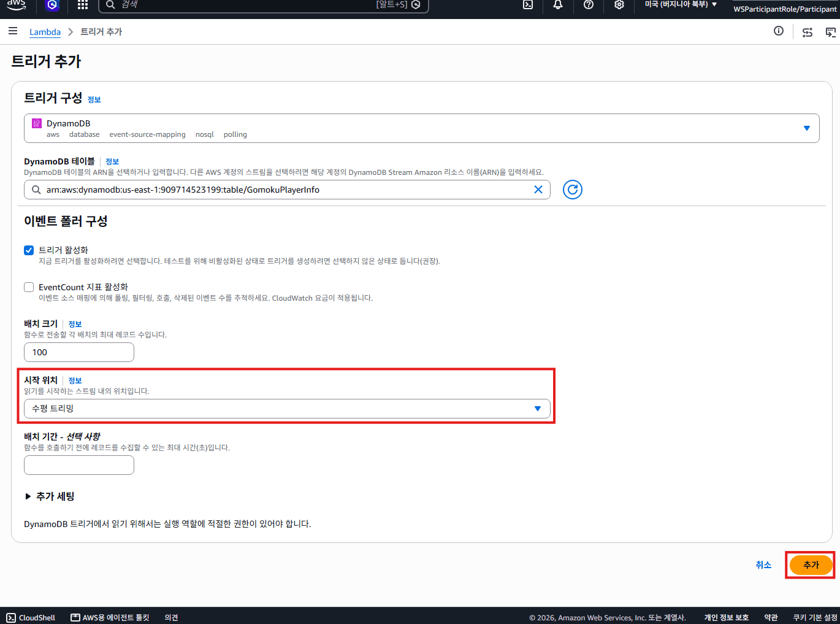Enable the EventCount 지표 활성화 checkbox

[x=29, y=287]
